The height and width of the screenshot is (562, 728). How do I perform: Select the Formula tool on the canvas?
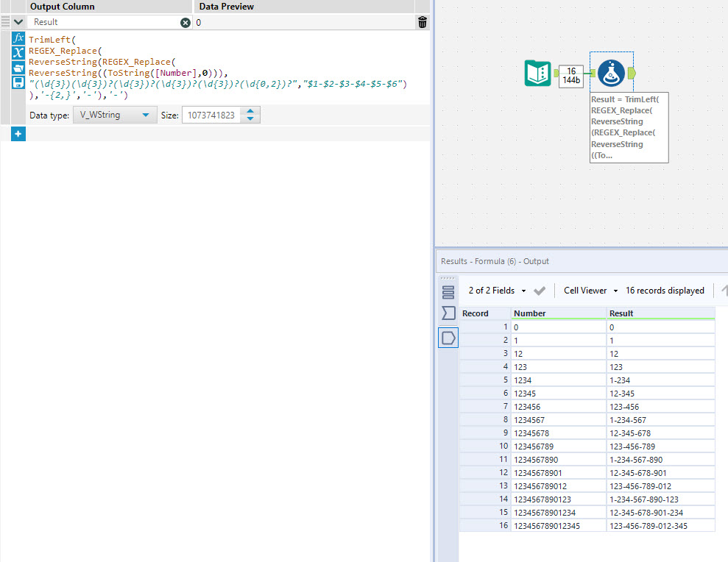(612, 73)
